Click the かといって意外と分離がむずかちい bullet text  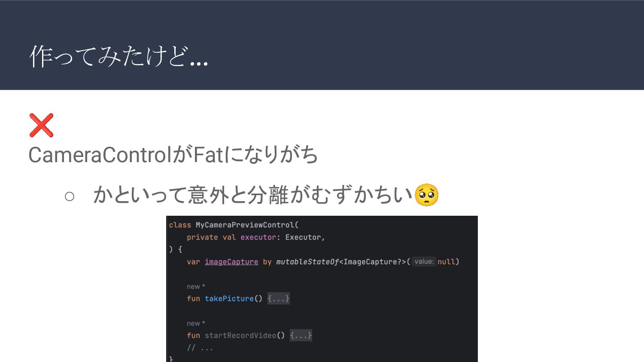(252, 195)
